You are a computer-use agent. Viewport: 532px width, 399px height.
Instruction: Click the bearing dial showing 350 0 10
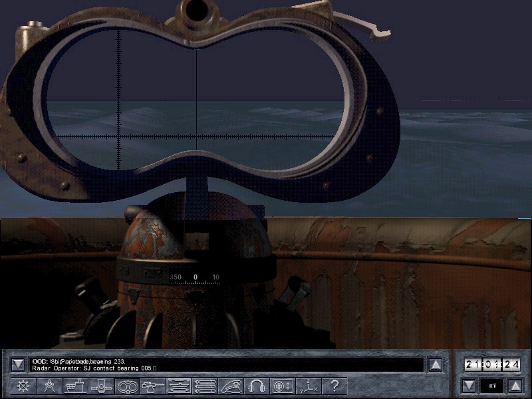pos(195,278)
